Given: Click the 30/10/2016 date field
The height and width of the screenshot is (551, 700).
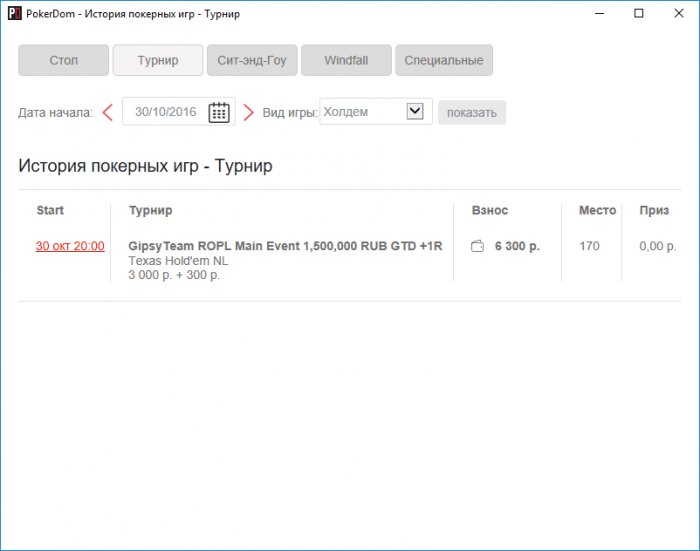Looking at the screenshot, I should tap(179, 111).
